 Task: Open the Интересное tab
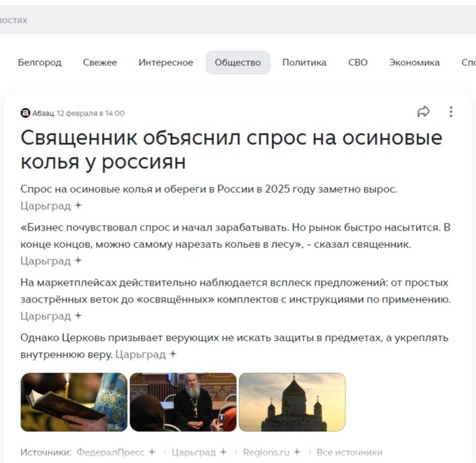(x=166, y=63)
